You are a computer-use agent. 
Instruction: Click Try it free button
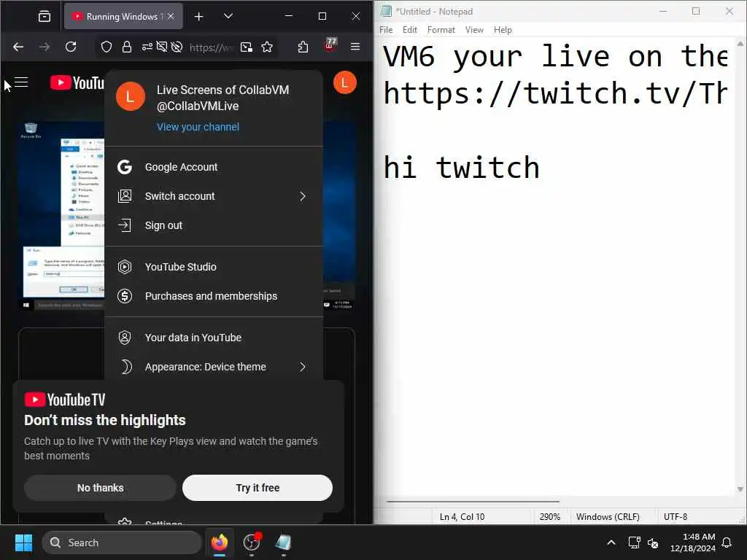(x=258, y=488)
